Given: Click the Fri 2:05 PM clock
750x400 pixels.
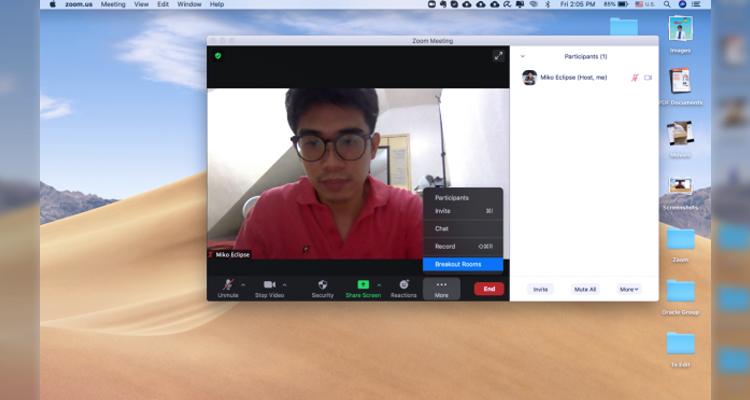Looking at the screenshot, I should coord(578,4).
